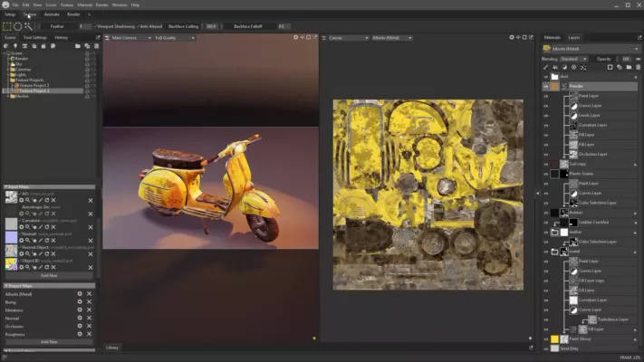Delete the selected scene object via trash icon
The width and height of the screenshot is (644, 362).
click(x=97, y=46)
